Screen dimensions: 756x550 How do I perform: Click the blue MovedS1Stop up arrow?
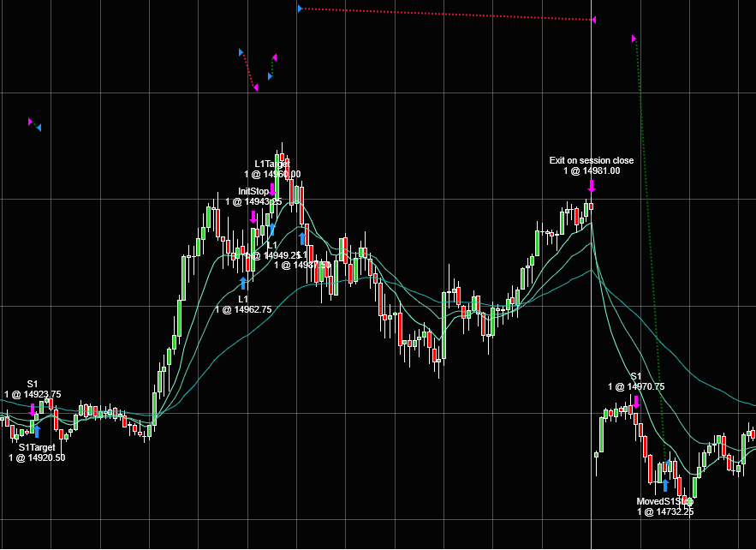[666, 485]
